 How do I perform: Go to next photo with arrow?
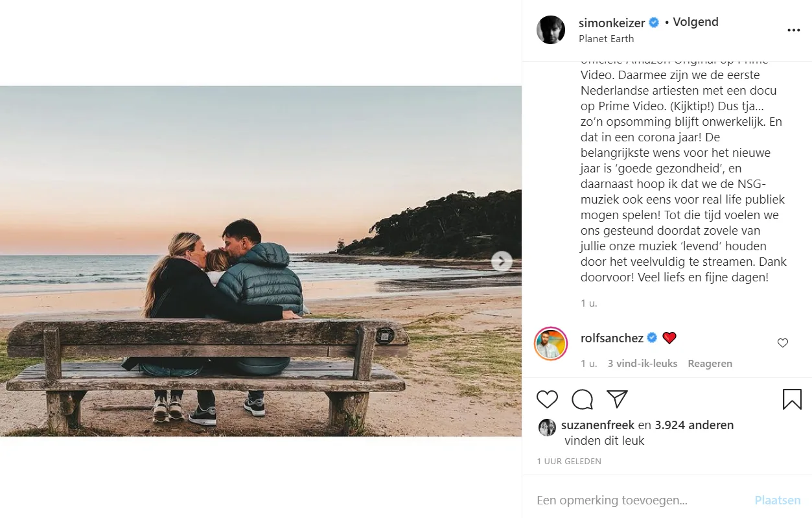(x=502, y=261)
